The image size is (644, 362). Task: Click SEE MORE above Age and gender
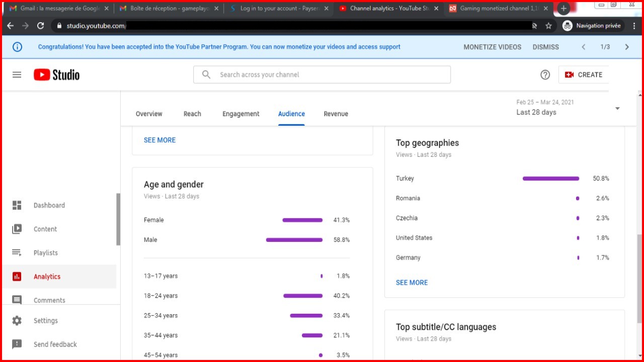click(159, 140)
